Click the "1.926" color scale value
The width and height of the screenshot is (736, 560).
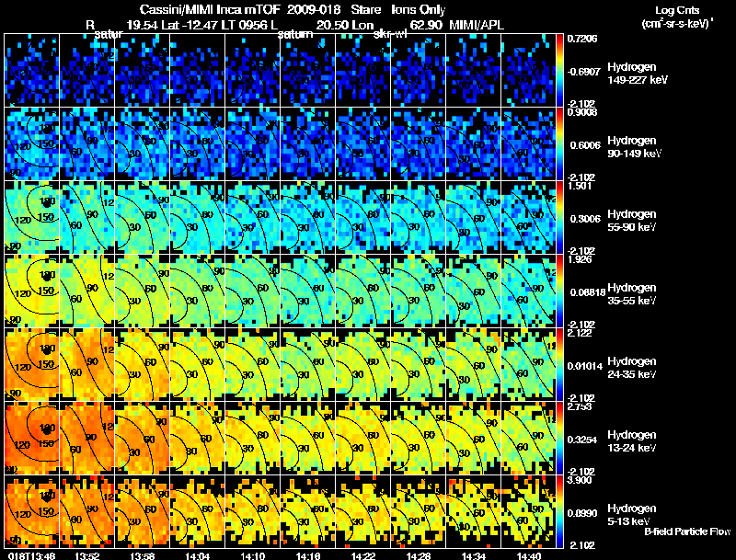click(x=581, y=259)
